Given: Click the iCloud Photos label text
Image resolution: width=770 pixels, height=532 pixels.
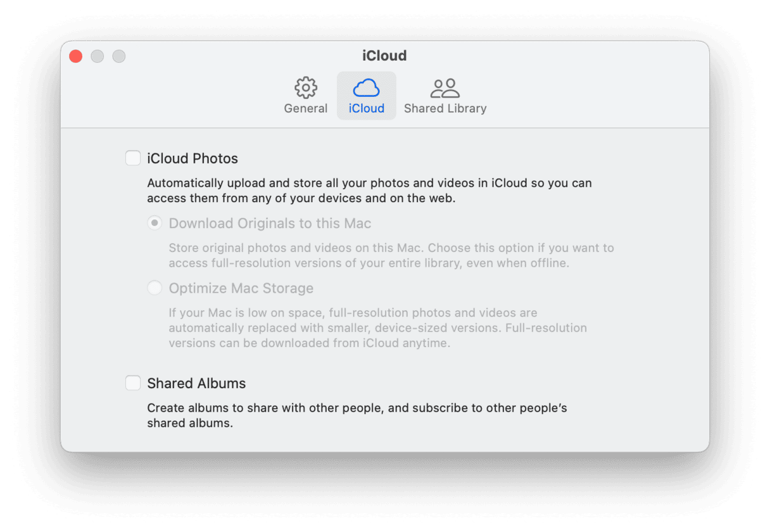Looking at the screenshot, I should [192, 158].
